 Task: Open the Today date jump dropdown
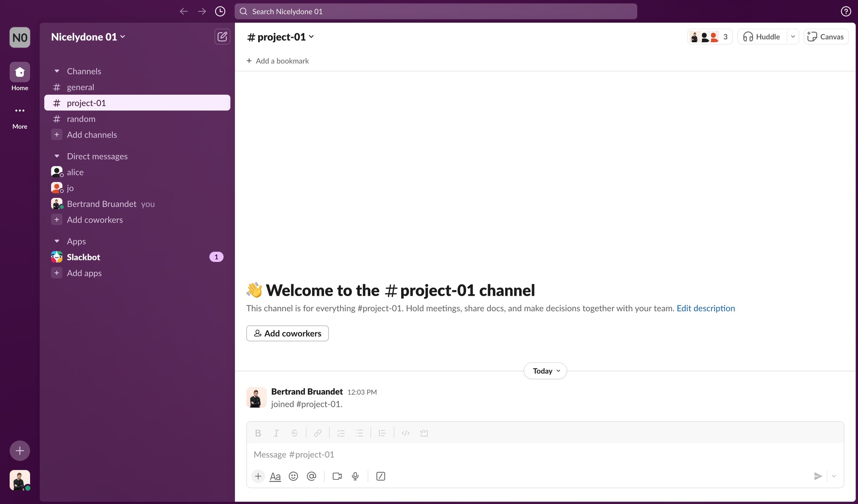coord(545,371)
